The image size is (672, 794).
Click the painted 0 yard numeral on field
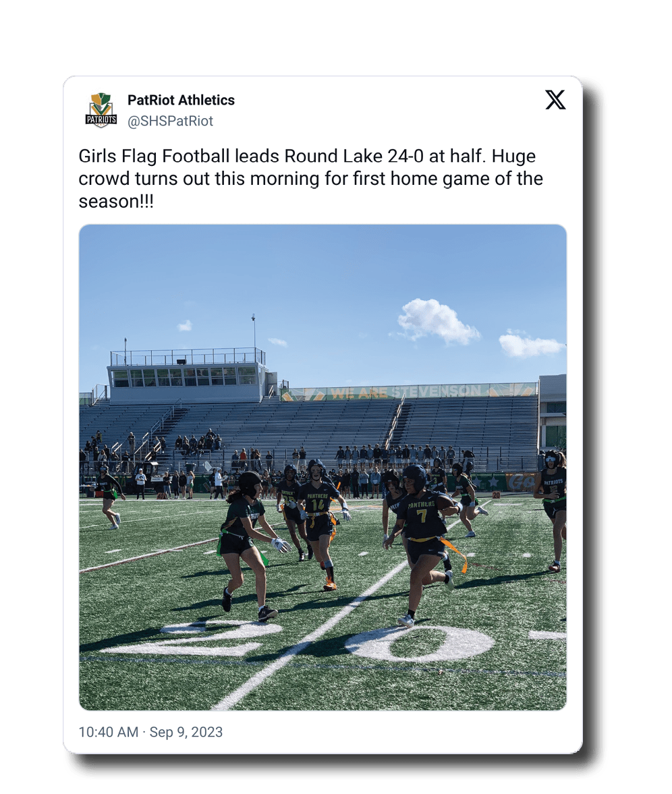(x=420, y=643)
